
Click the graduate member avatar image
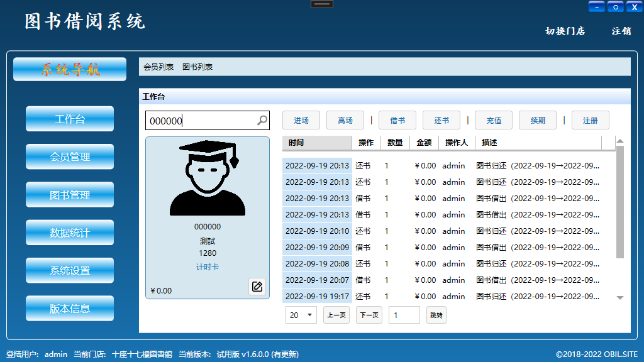(x=208, y=178)
